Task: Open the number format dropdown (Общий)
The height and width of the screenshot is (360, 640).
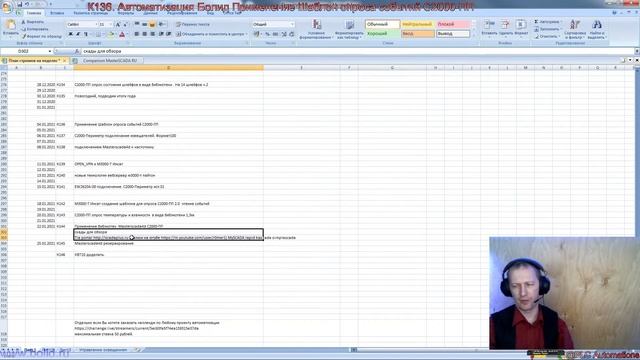Action: 291,24
